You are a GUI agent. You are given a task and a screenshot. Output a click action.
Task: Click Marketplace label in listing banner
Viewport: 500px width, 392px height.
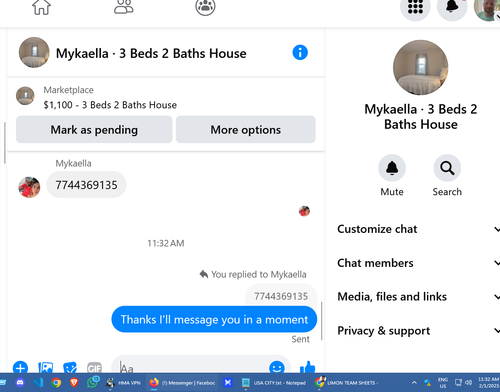[x=69, y=90]
